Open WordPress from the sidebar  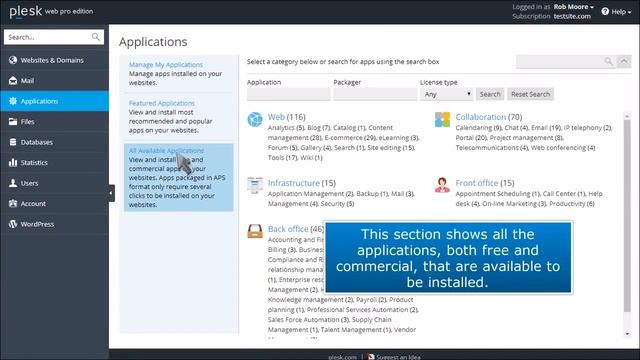click(54, 224)
